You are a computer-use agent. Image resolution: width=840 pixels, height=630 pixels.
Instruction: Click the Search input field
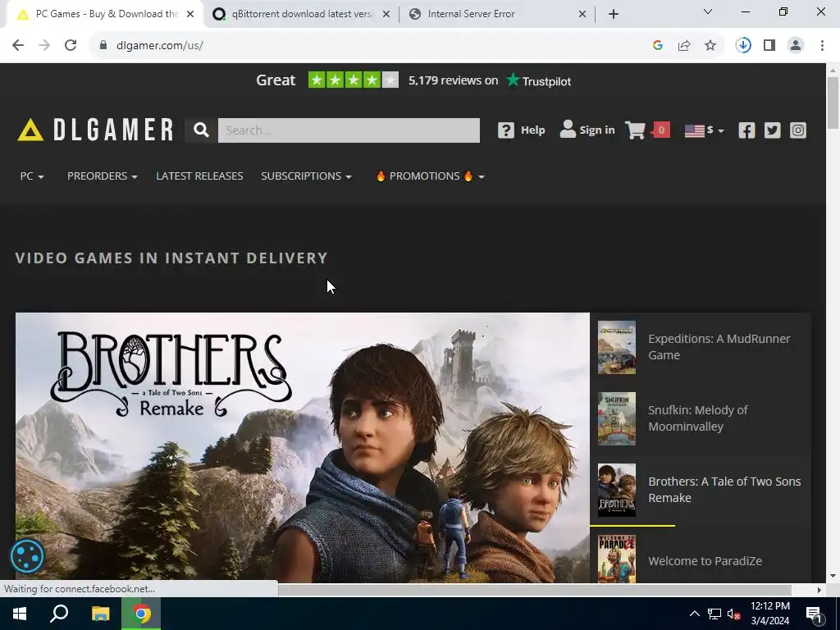coord(349,130)
